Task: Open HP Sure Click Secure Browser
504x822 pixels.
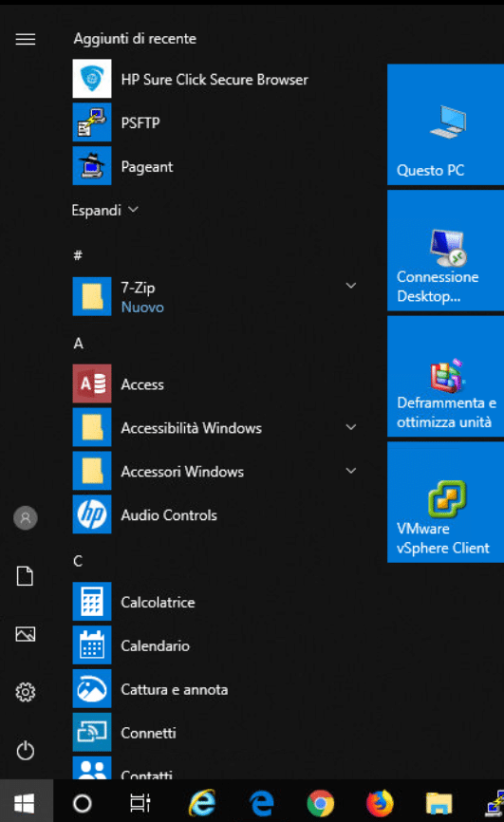Action: tap(215, 79)
